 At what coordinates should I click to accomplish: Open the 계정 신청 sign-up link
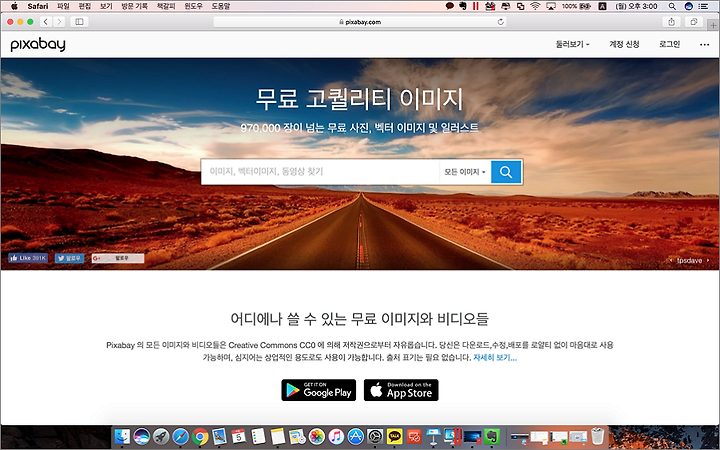point(624,44)
